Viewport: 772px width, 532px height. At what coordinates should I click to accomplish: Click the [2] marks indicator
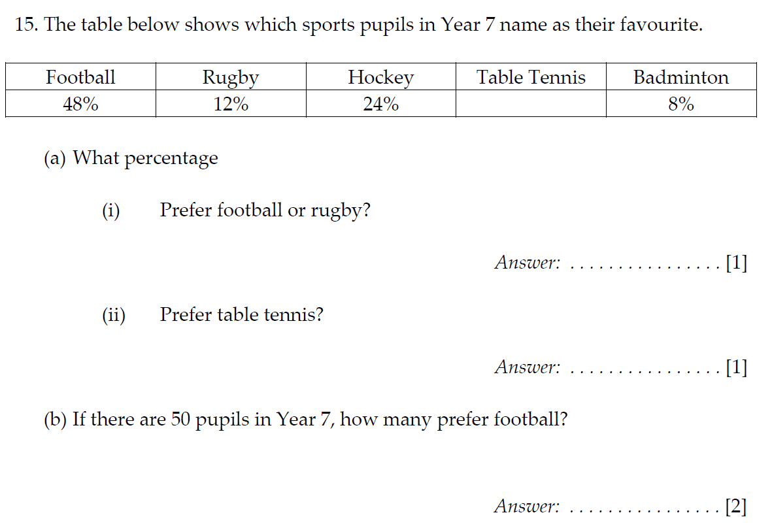736,506
